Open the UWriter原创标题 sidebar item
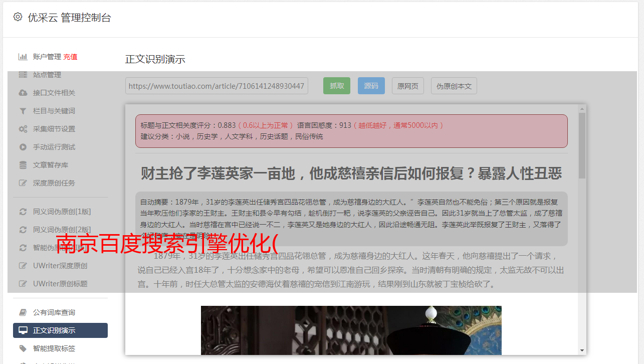The height and width of the screenshot is (364, 644). 60,284
